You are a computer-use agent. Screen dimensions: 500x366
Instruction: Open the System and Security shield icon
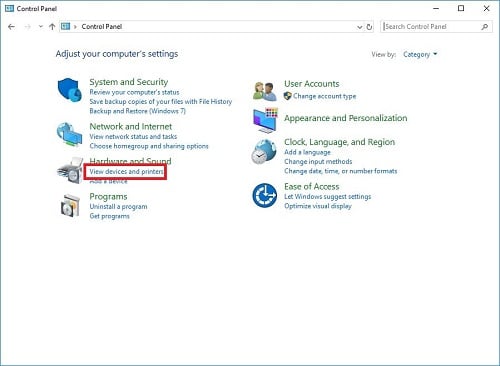tap(69, 90)
